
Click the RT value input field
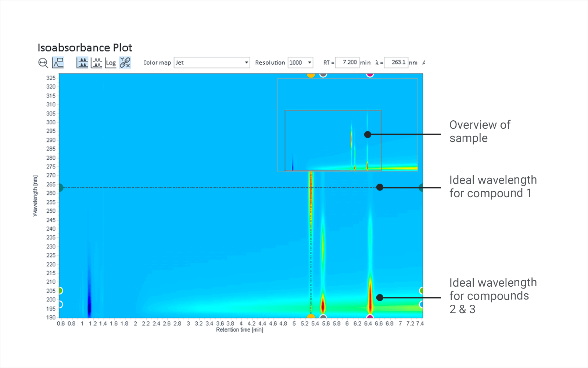point(347,63)
